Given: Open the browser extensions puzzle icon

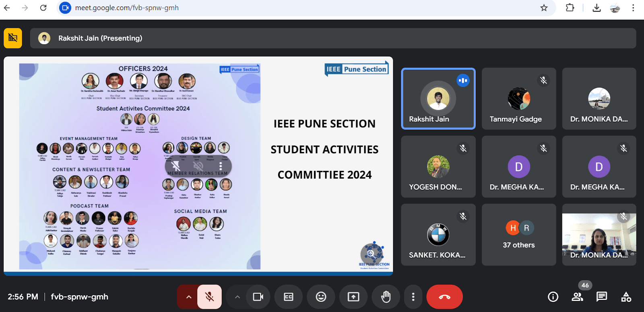Looking at the screenshot, I should coord(570,8).
